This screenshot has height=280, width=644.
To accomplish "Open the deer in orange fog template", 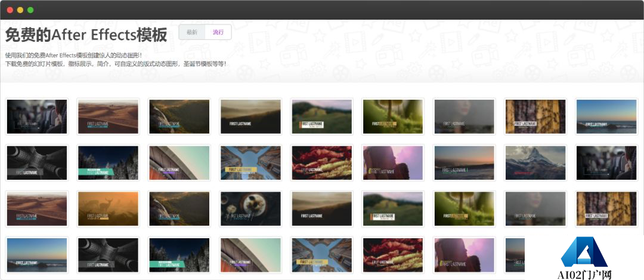I will click(108, 208).
